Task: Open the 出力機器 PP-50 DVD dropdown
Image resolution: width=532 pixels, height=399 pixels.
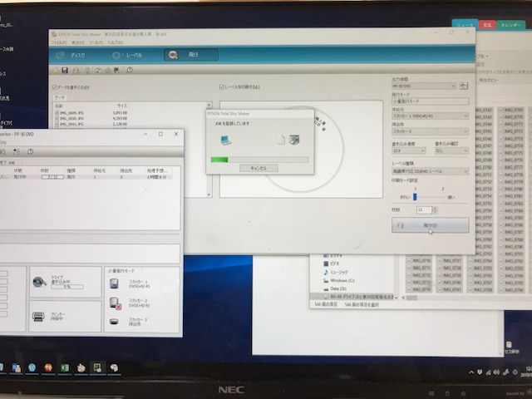Action: coord(424,86)
